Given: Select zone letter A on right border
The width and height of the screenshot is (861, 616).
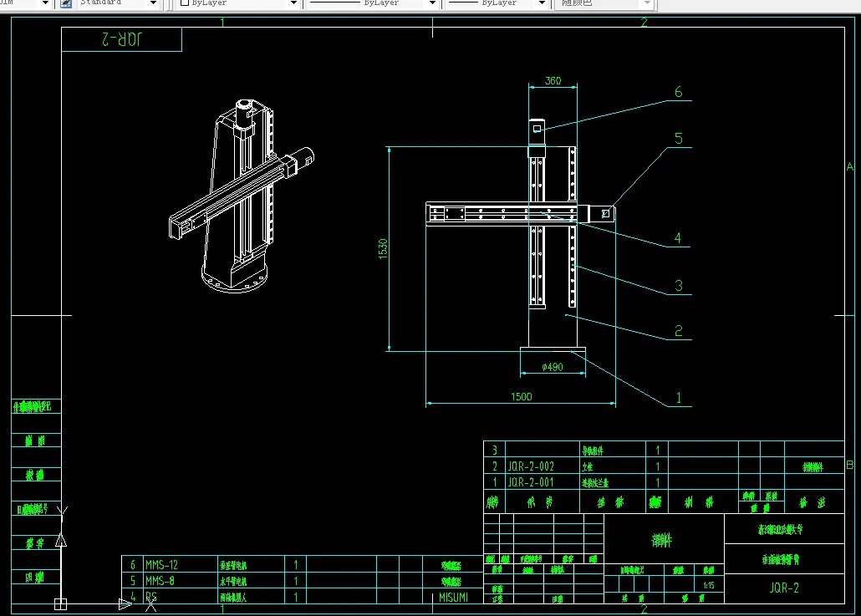Looking at the screenshot, I should point(850,166).
